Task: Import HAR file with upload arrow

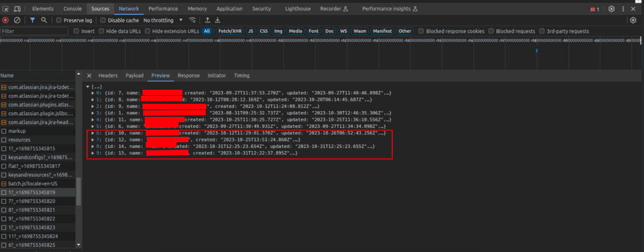Action: 207,20
